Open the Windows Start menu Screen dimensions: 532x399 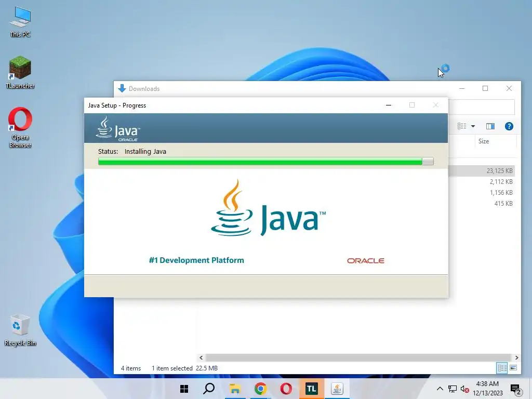click(x=184, y=389)
